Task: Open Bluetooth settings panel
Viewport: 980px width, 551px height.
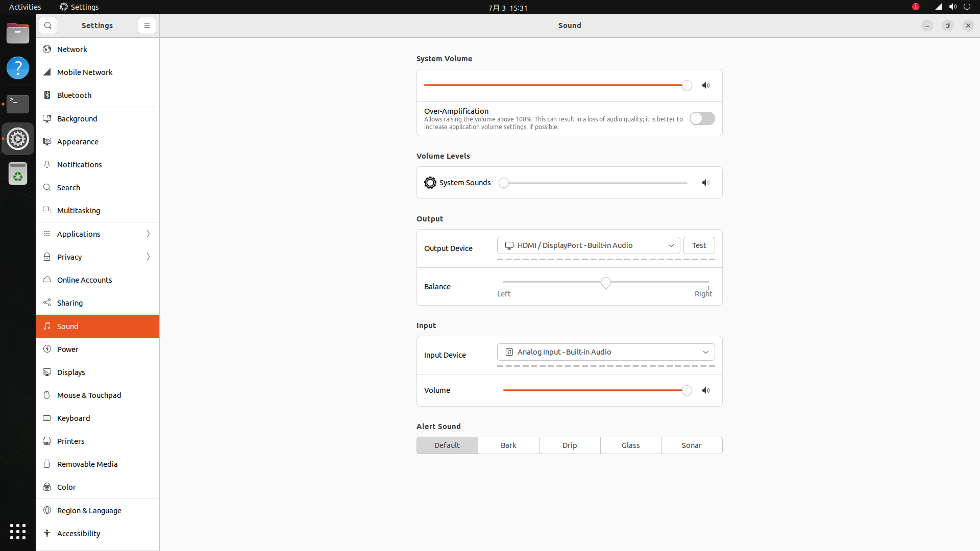Action: (x=75, y=95)
